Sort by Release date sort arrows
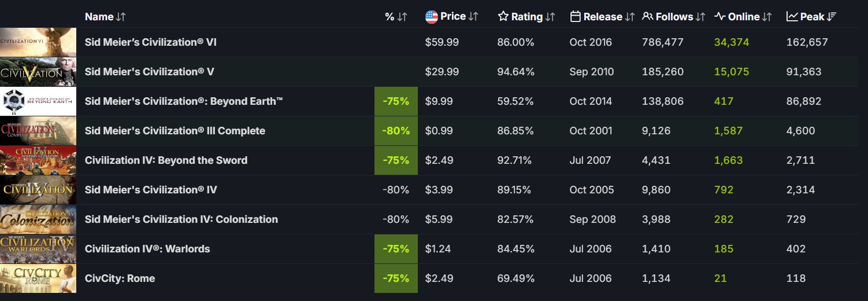The image size is (868, 301). [x=629, y=17]
